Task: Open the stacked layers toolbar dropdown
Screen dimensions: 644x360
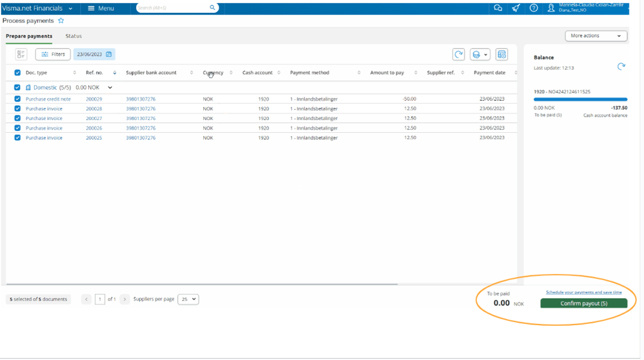Action: pos(480,54)
